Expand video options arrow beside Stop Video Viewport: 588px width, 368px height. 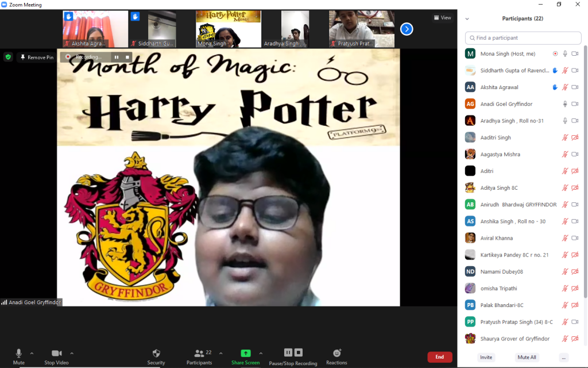tap(72, 353)
